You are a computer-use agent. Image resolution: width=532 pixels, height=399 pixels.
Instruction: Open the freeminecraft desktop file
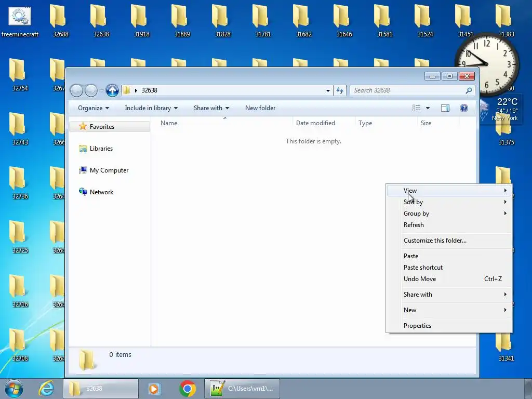pyautogui.click(x=20, y=21)
